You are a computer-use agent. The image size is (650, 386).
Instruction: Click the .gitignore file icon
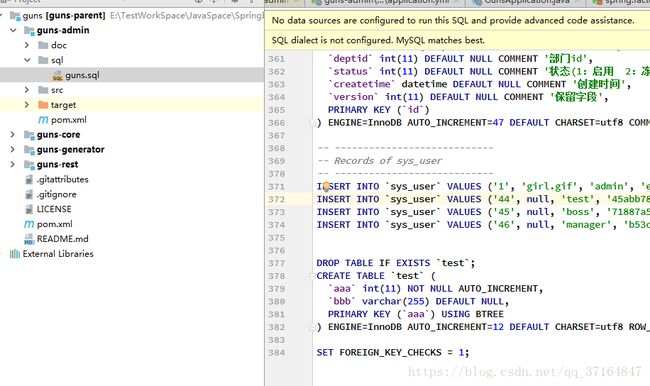[29, 194]
